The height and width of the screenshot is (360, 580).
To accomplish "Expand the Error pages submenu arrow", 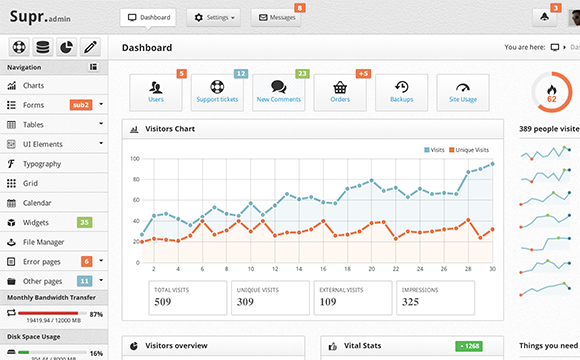I will point(101,260).
